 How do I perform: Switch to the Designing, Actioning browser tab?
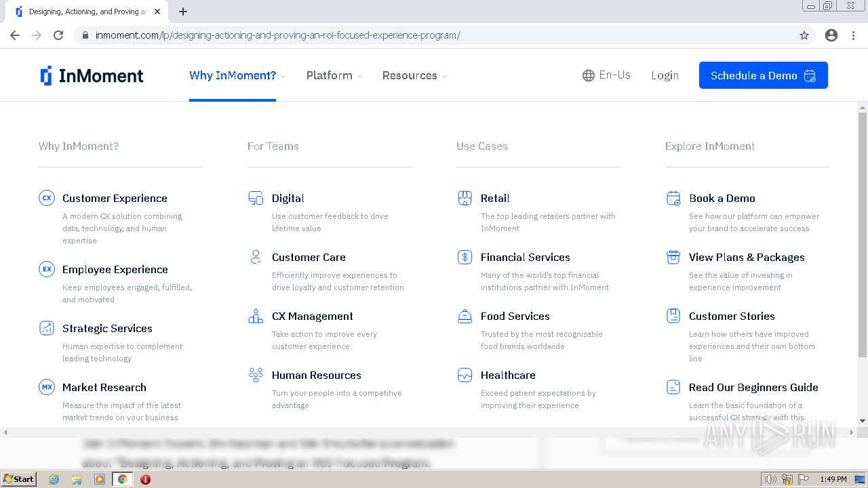click(88, 12)
